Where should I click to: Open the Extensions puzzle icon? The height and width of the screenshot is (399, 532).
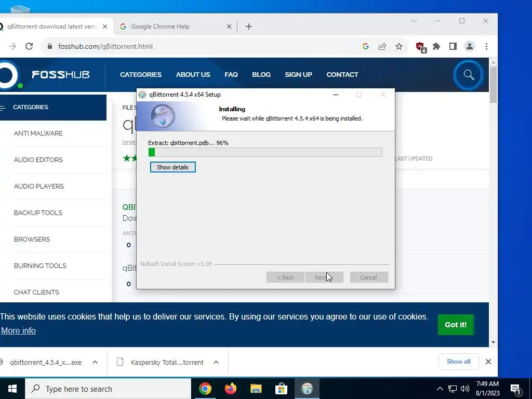point(436,46)
